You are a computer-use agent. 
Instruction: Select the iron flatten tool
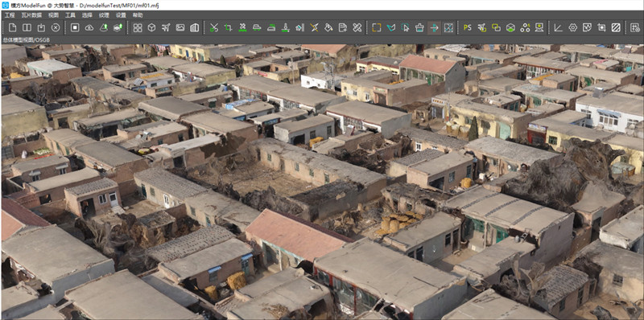click(x=271, y=27)
